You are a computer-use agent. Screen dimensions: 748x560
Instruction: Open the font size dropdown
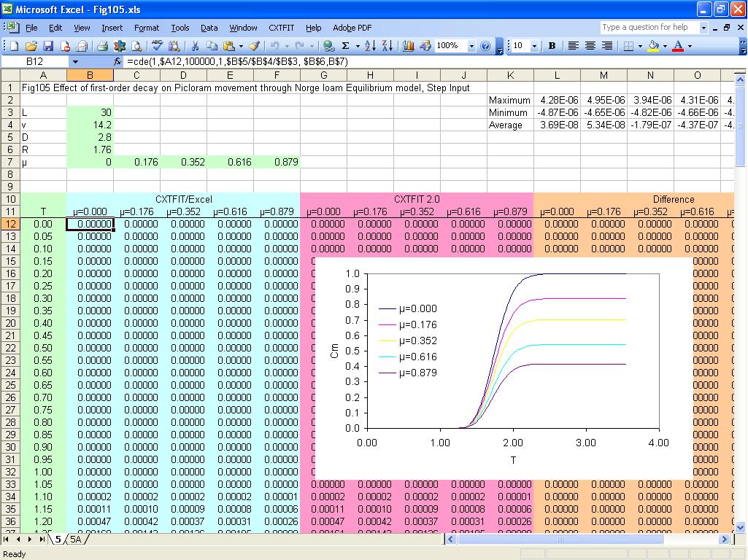click(535, 45)
